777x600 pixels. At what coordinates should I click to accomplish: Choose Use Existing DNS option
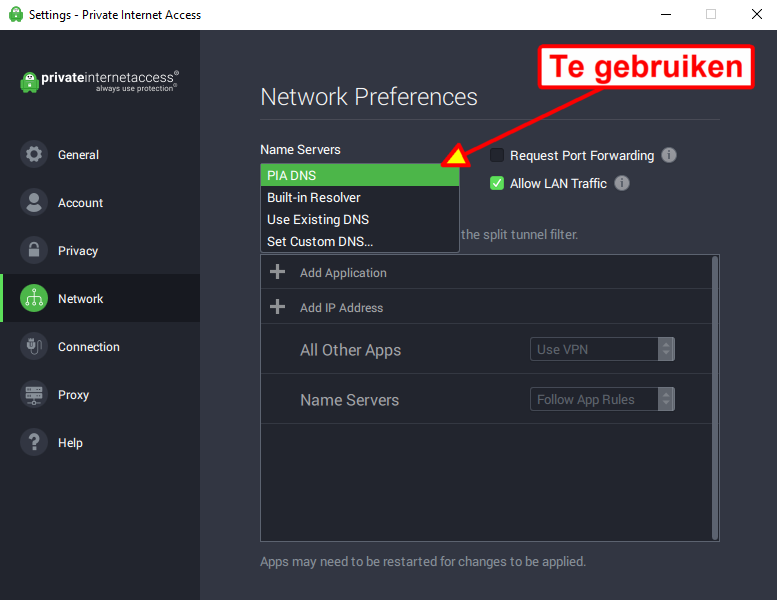click(x=360, y=219)
